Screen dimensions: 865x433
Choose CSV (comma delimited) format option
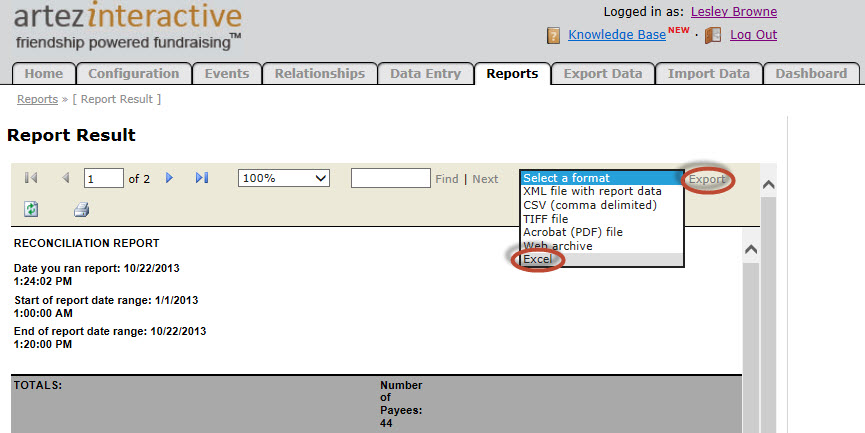pyautogui.click(x=589, y=205)
